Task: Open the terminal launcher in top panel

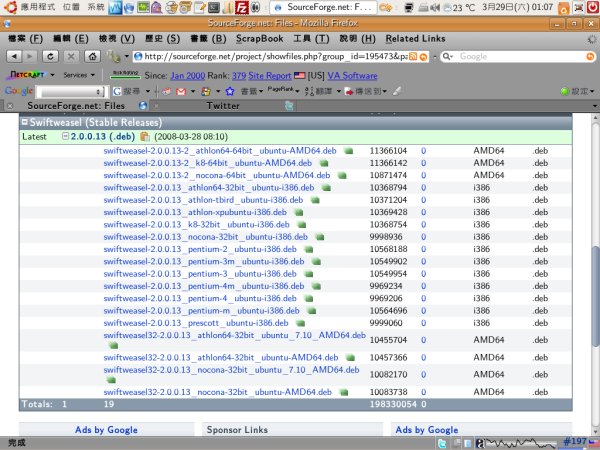Action: (x=214, y=7)
